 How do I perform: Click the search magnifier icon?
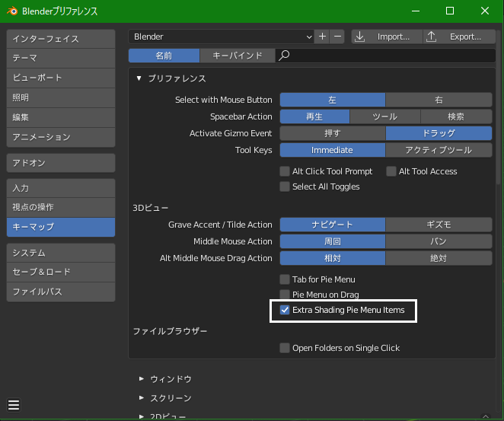click(x=284, y=56)
